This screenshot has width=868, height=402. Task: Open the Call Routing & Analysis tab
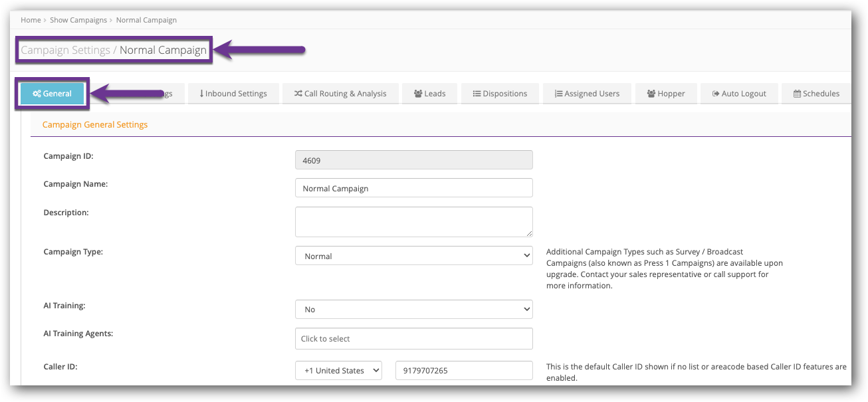pos(340,94)
